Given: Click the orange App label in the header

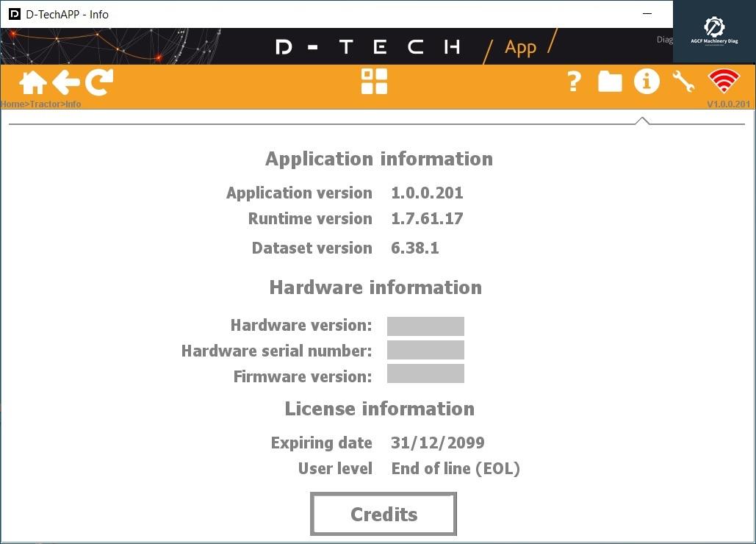Looking at the screenshot, I should 520,46.
